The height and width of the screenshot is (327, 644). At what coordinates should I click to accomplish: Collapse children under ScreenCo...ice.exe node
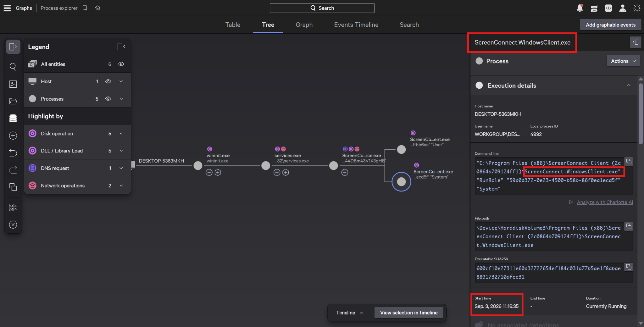pyautogui.click(x=345, y=172)
